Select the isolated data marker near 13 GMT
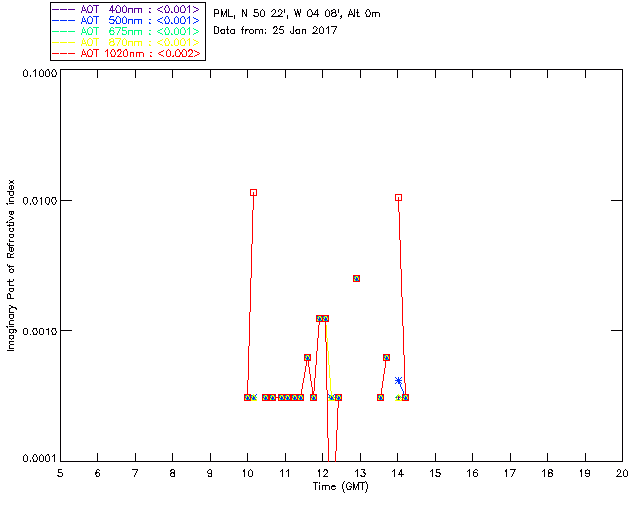The image size is (640, 512). (x=356, y=278)
